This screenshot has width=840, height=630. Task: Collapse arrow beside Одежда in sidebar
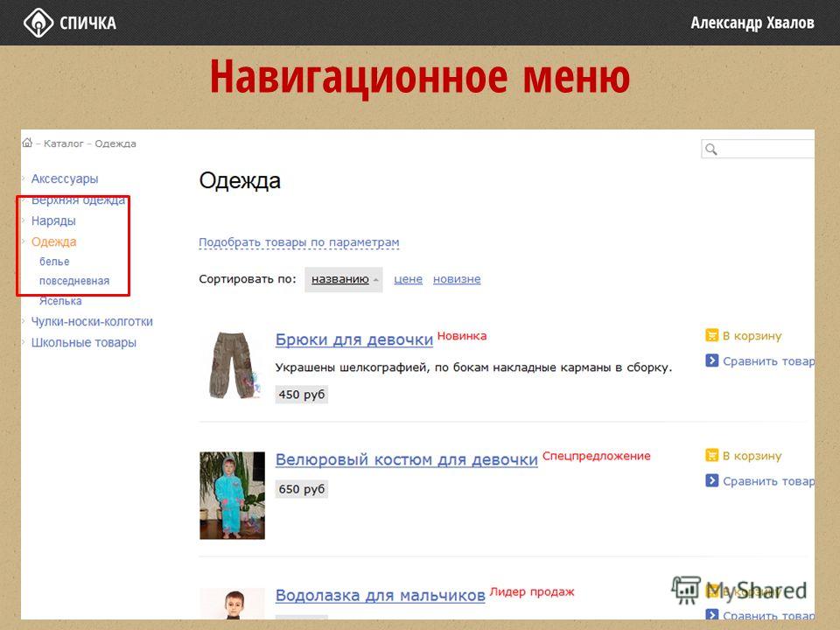24,241
